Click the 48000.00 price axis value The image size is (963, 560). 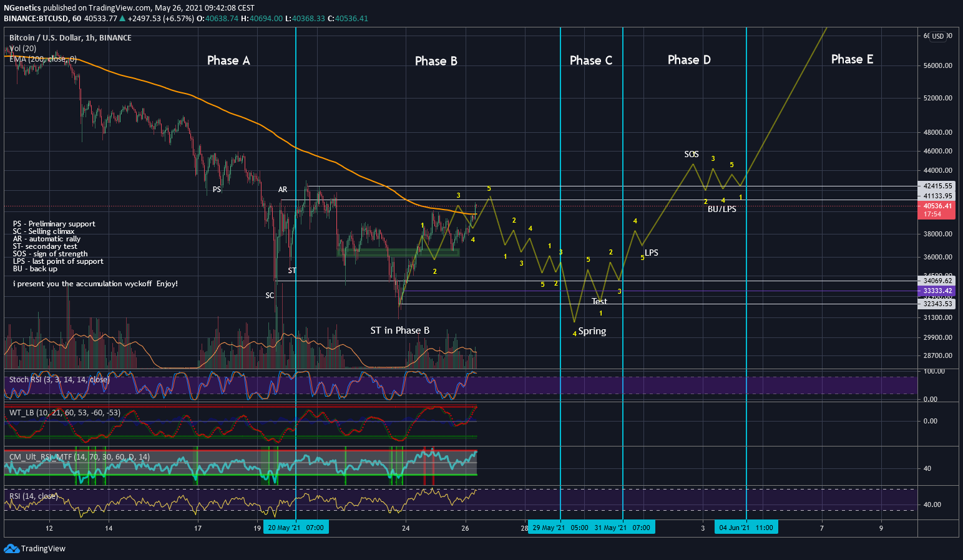point(938,132)
